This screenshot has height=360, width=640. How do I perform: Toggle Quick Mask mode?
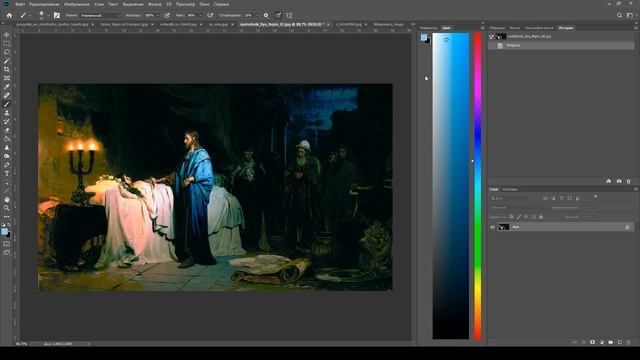(x=7, y=244)
